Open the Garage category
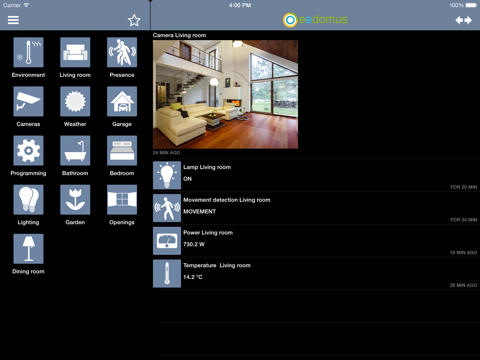Screen dimensions: 480x360 (x=122, y=101)
